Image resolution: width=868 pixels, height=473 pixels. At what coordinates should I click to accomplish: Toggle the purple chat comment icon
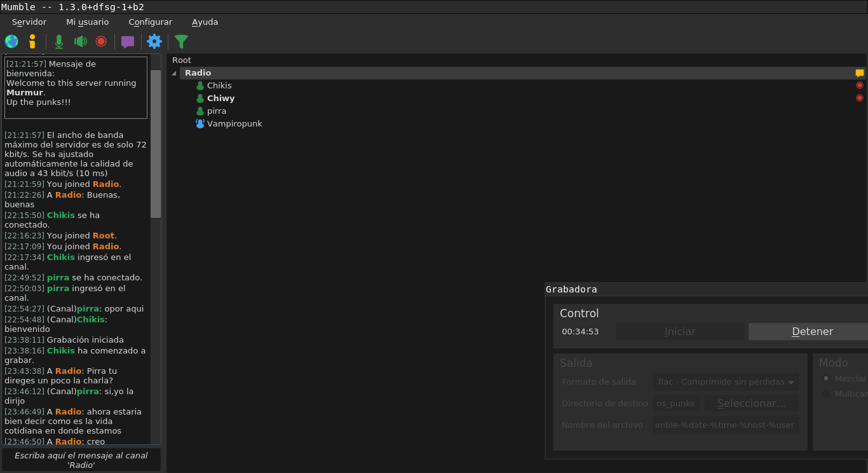pos(128,42)
